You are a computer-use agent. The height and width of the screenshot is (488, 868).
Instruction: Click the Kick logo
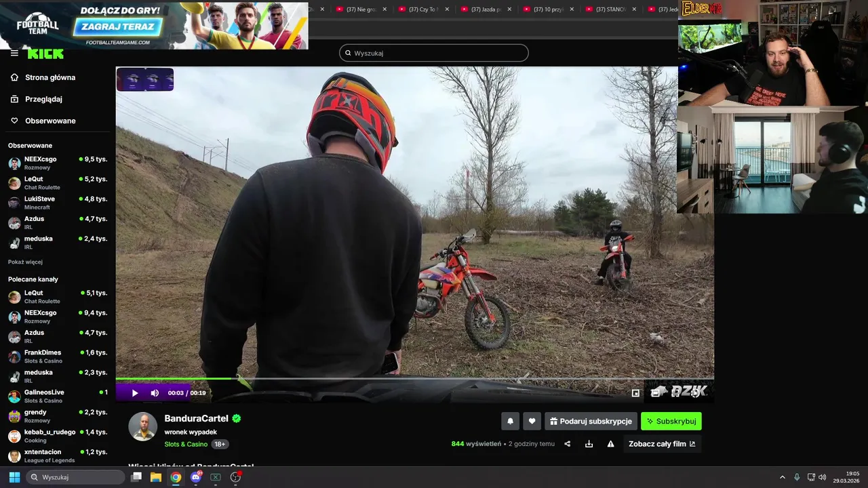[45, 54]
